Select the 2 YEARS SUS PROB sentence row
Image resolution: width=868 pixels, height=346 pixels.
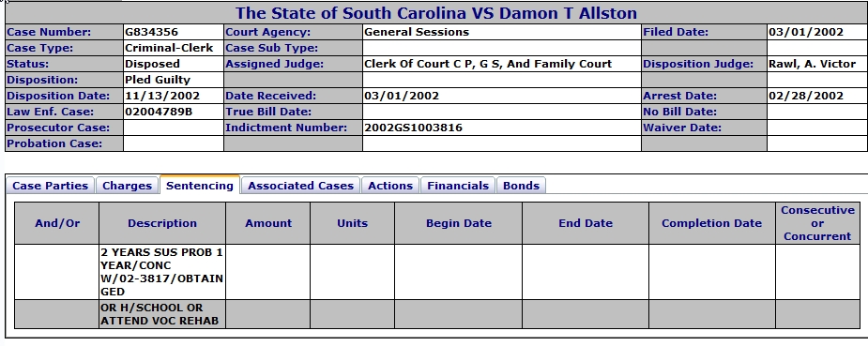pos(437,272)
